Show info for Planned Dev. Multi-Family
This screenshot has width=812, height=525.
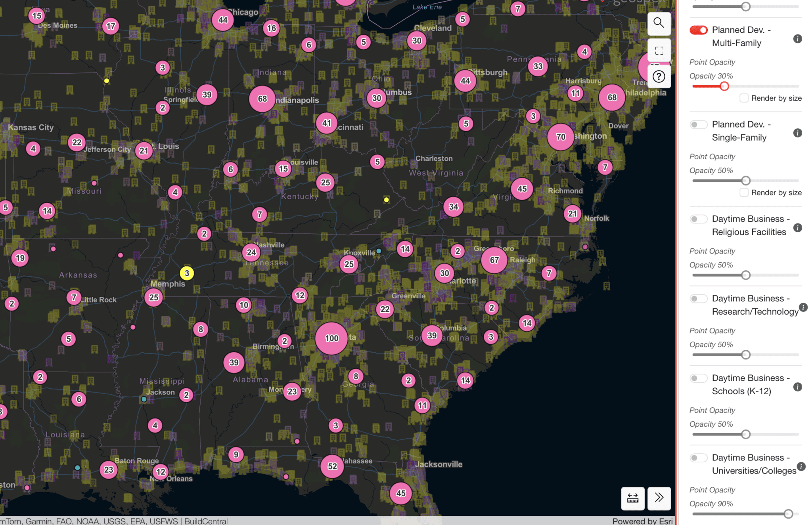pos(797,39)
